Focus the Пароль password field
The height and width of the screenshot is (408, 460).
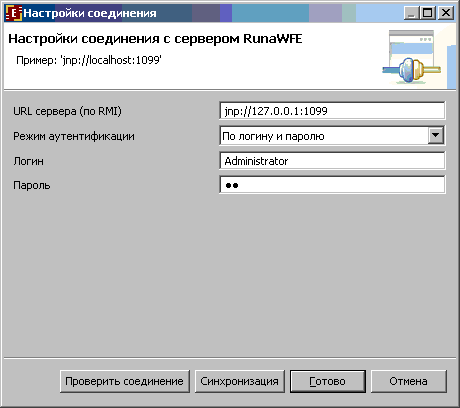tap(332, 185)
